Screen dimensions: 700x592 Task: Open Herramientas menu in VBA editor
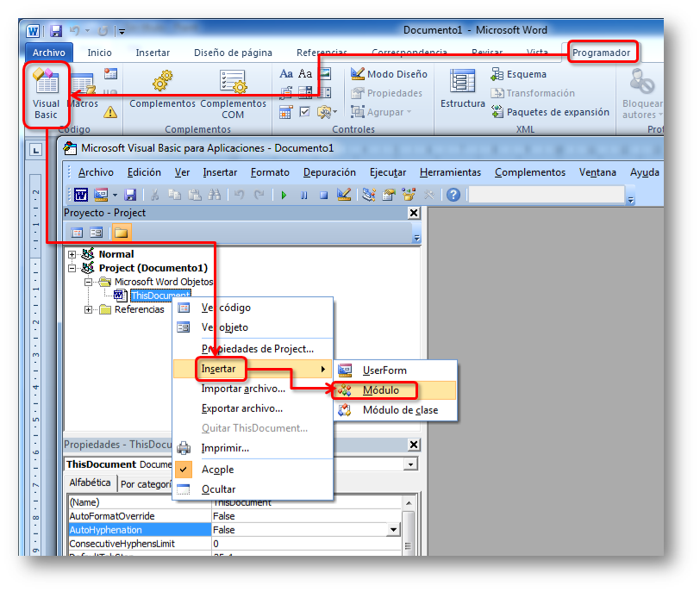451,172
